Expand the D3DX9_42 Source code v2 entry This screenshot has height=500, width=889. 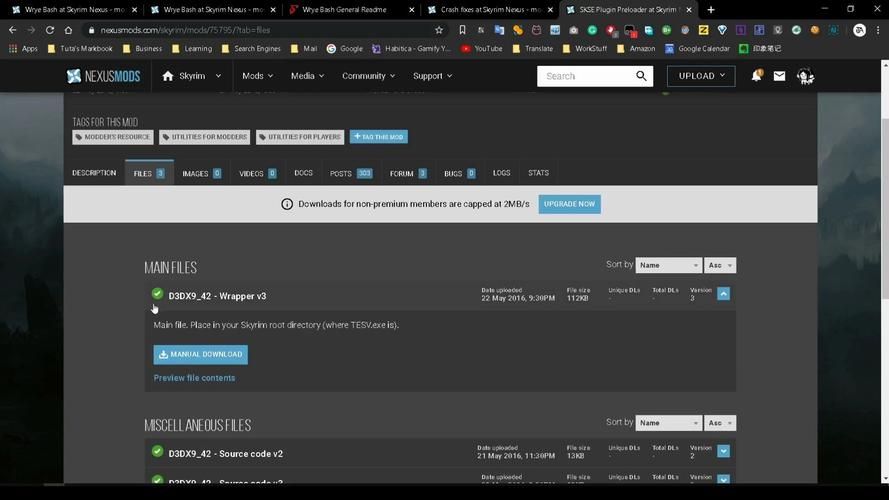point(723,452)
